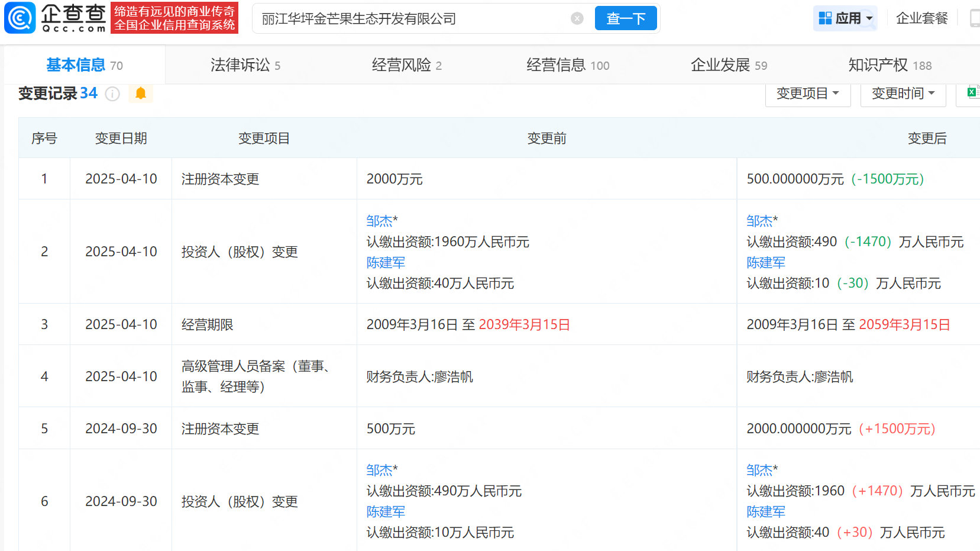Open the 知识产权 tab
The image size is (980, 551).
(x=890, y=65)
